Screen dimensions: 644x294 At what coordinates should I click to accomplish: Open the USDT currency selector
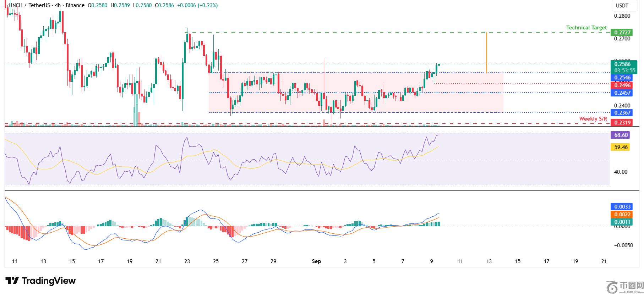coord(622,6)
